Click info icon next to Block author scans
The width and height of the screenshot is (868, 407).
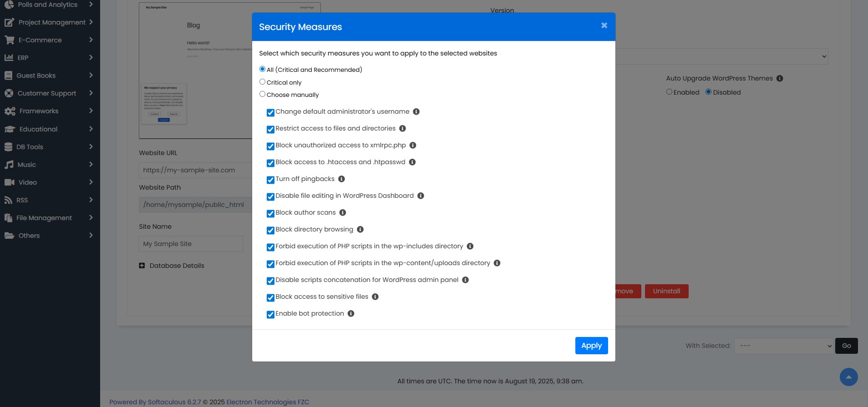click(343, 212)
